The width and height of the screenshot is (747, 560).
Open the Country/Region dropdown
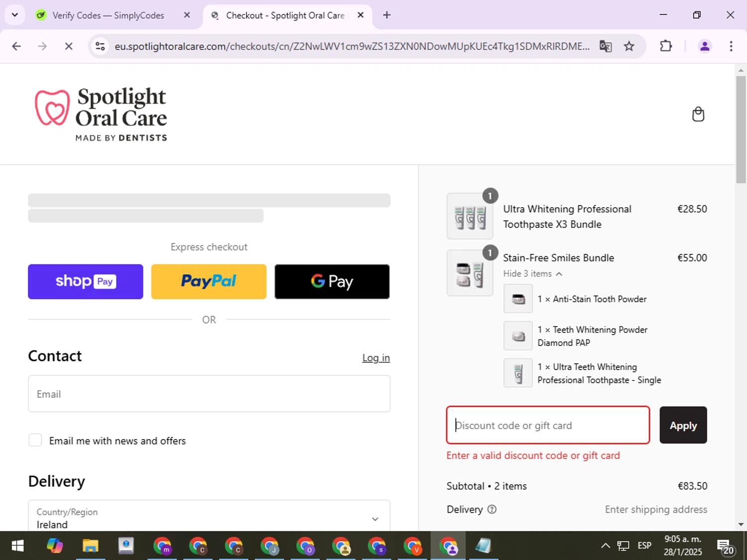pos(209,516)
